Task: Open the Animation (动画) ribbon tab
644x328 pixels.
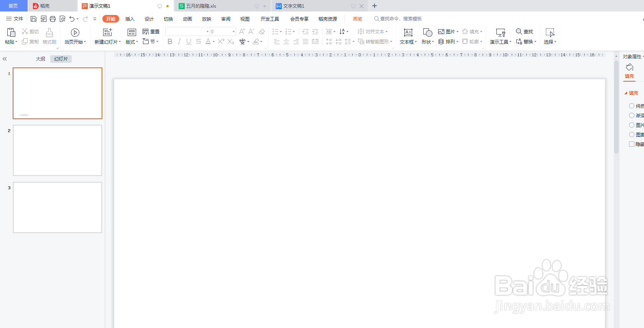Action: coord(187,19)
